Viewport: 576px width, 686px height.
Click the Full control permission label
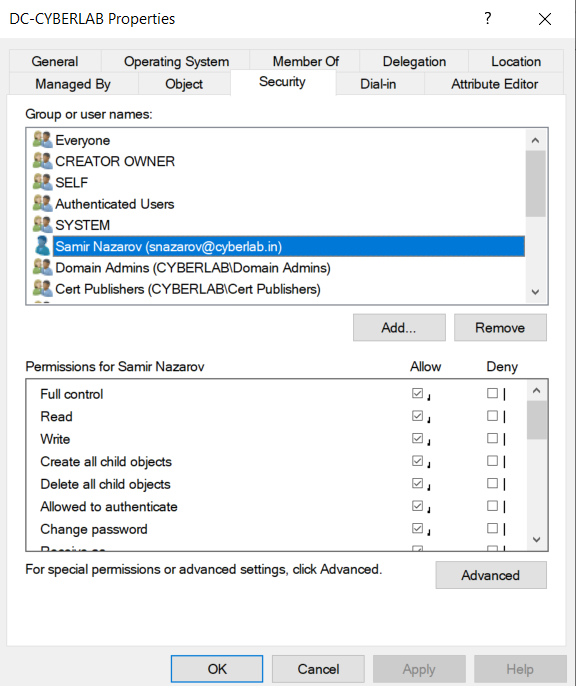[x=72, y=394]
